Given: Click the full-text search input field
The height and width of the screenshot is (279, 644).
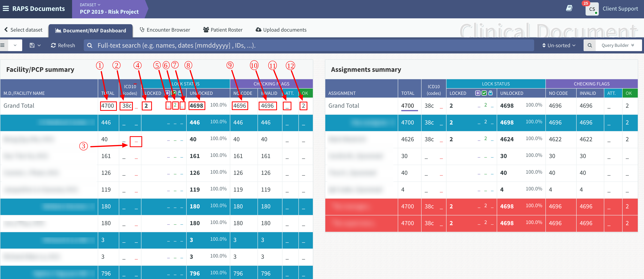Looking at the screenshot, I should 309,45.
